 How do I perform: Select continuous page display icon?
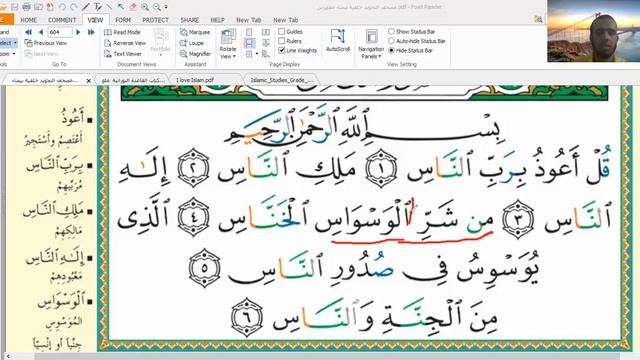click(249, 43)
